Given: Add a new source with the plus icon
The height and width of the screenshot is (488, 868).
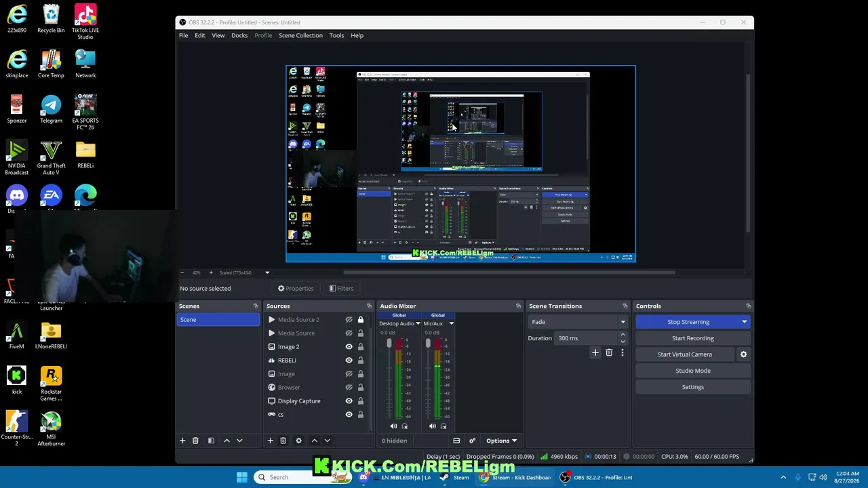Looking at the screenshot, I should [270, 441].
